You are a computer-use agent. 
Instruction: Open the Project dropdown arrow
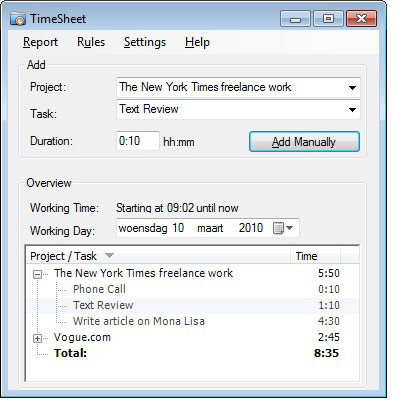coord(352,88)
